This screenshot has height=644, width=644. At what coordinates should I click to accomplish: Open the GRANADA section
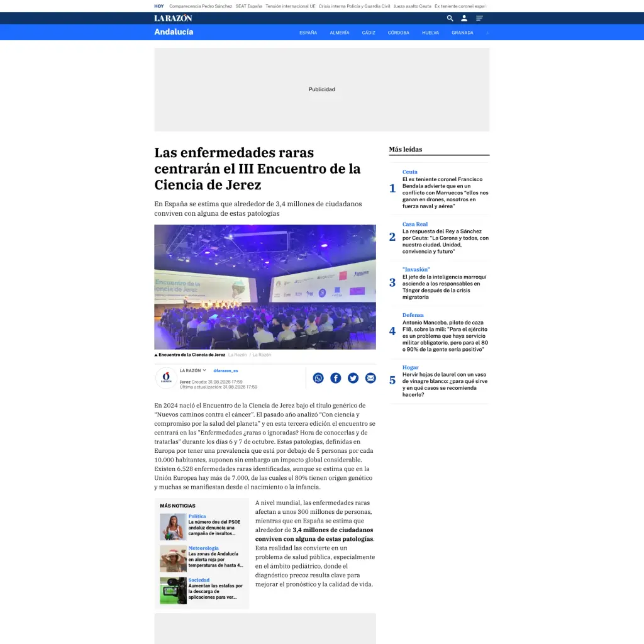click(462, 33)
